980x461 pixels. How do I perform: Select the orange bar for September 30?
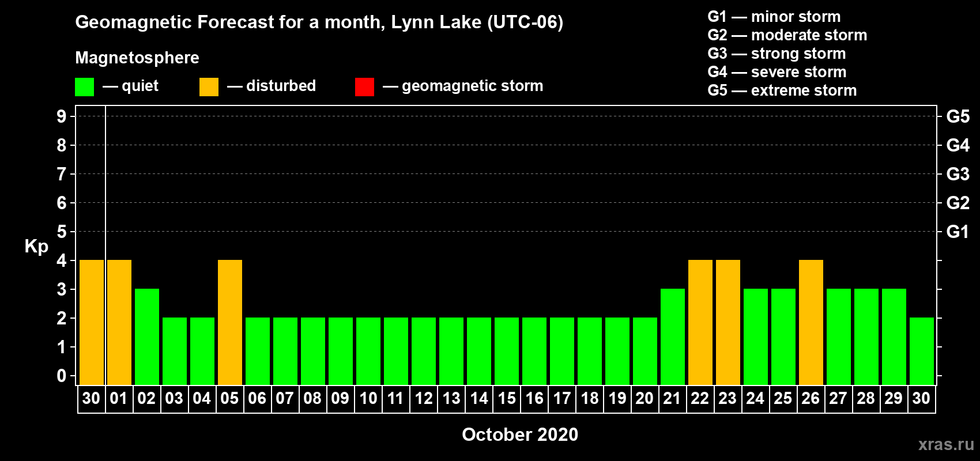click(92, 322)
